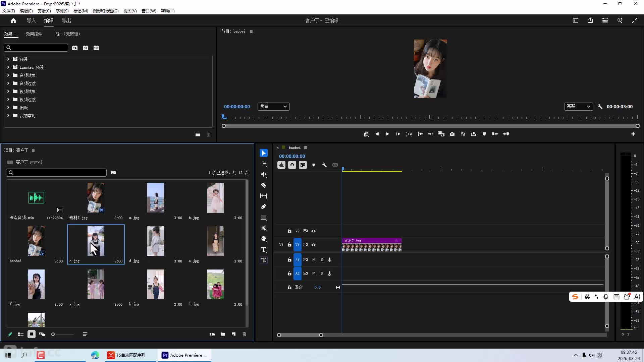The height and width of the screenshot is (362, 644).
Task: Click the Play button in Program monitor
Action: pos(387,134)
